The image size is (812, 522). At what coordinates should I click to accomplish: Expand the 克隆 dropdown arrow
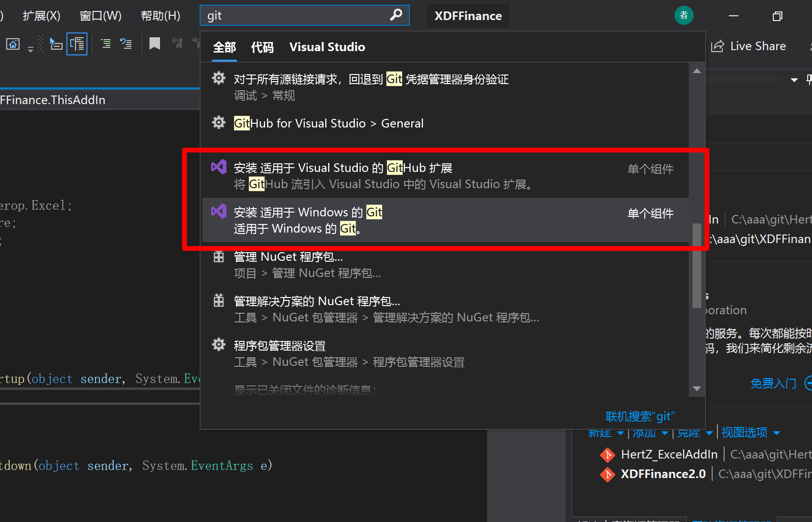pyautogui.click(x=709, y=433)
